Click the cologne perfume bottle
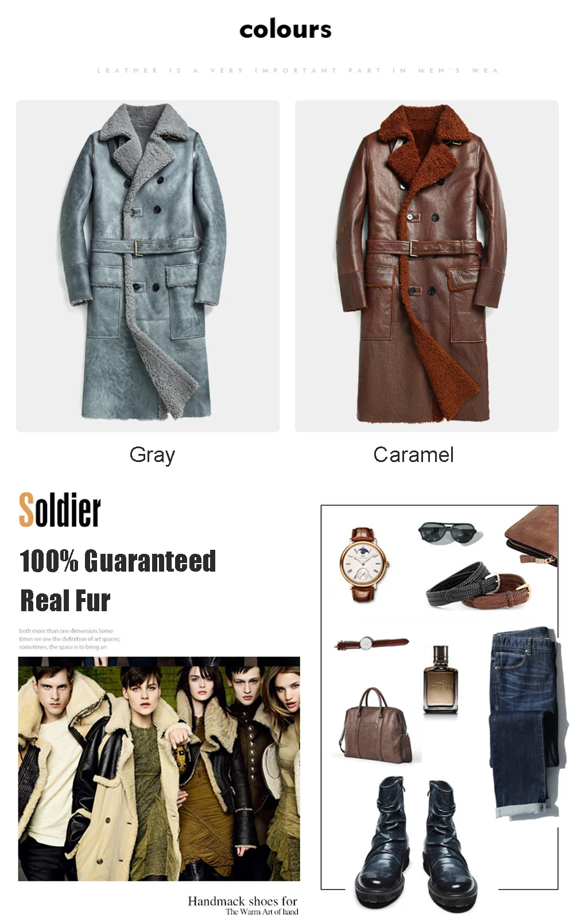 tap(440, 679)
